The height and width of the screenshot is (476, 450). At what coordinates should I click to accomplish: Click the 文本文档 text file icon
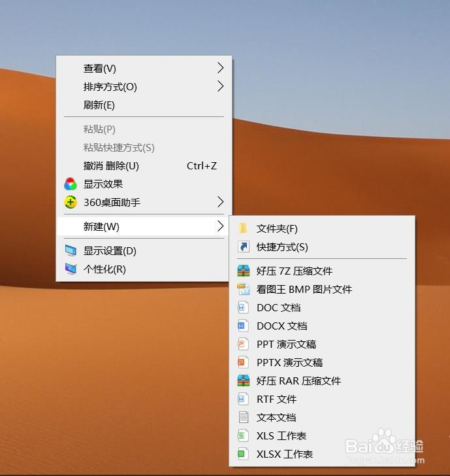pos(243,417)
